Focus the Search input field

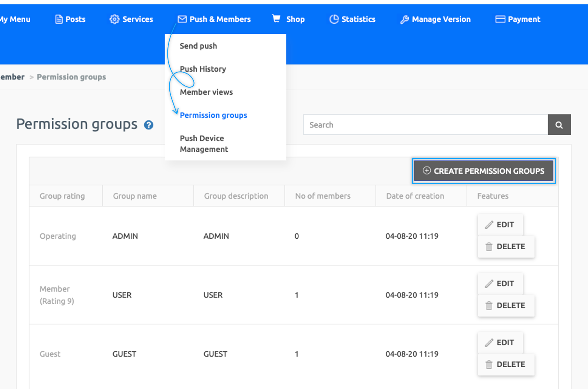425,125
